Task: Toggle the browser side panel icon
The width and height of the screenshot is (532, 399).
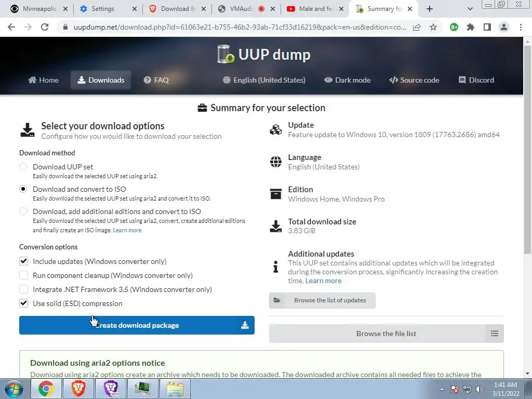Action: pos(487,27)
